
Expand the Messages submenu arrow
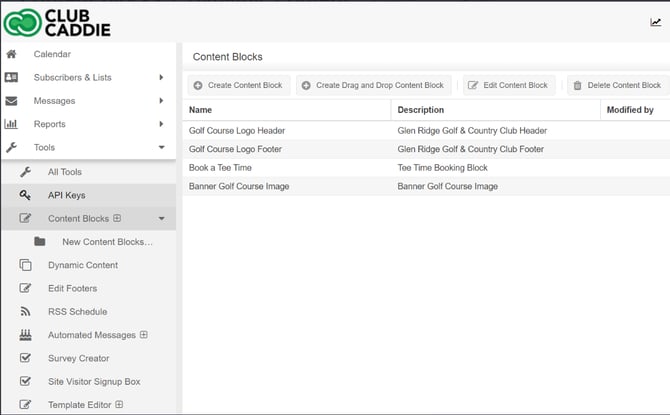[x=161, y=101]
